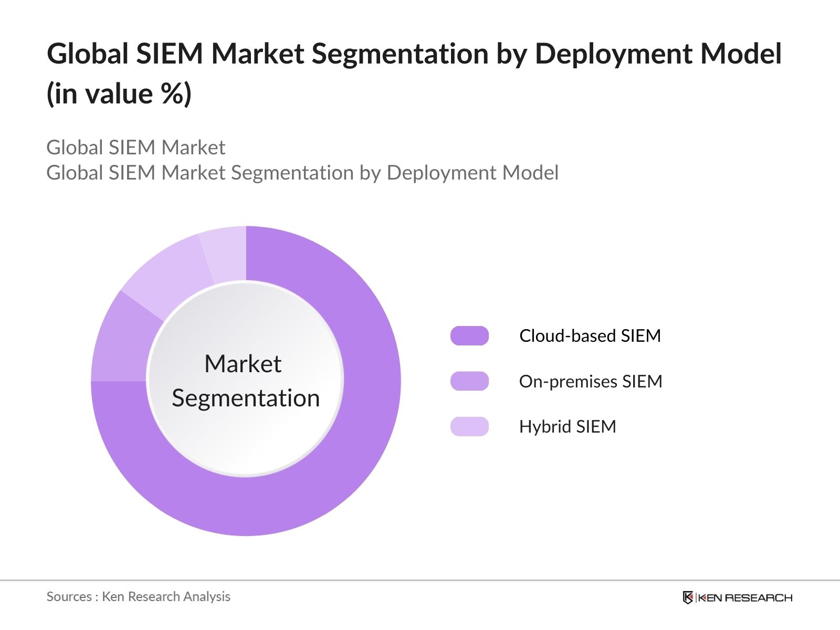
Task: Toggle the Hybrid SIEM legend label
Action: [567, 426]
